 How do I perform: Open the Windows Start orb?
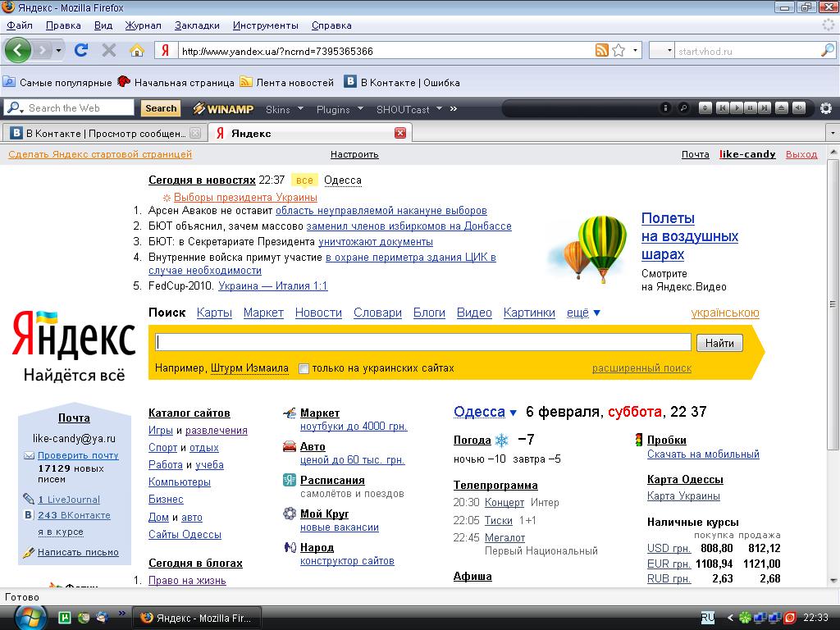click(x=30, y=619)
